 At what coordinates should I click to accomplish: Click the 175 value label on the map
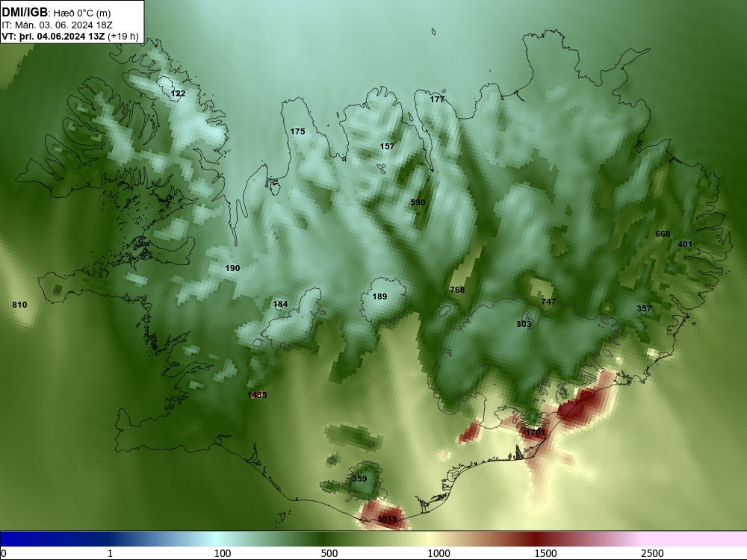click(x=297, y=131)
